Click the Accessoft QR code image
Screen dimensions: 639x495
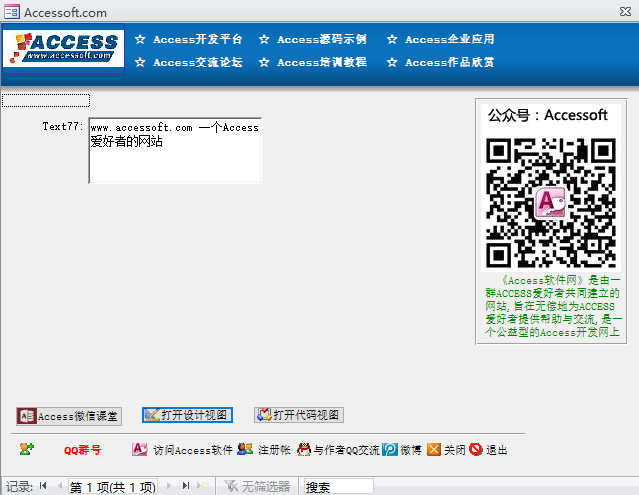coord(551,203)
